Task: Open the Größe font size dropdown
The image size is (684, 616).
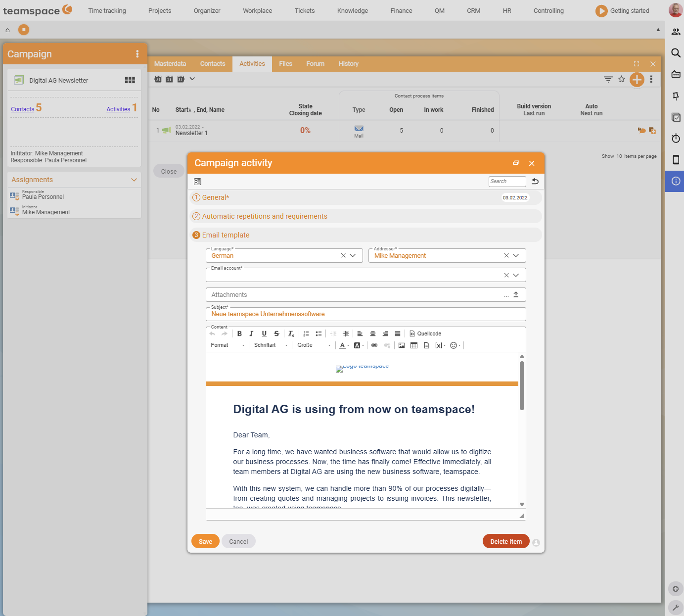Action: pyautogui.click(x=314, y=345)
